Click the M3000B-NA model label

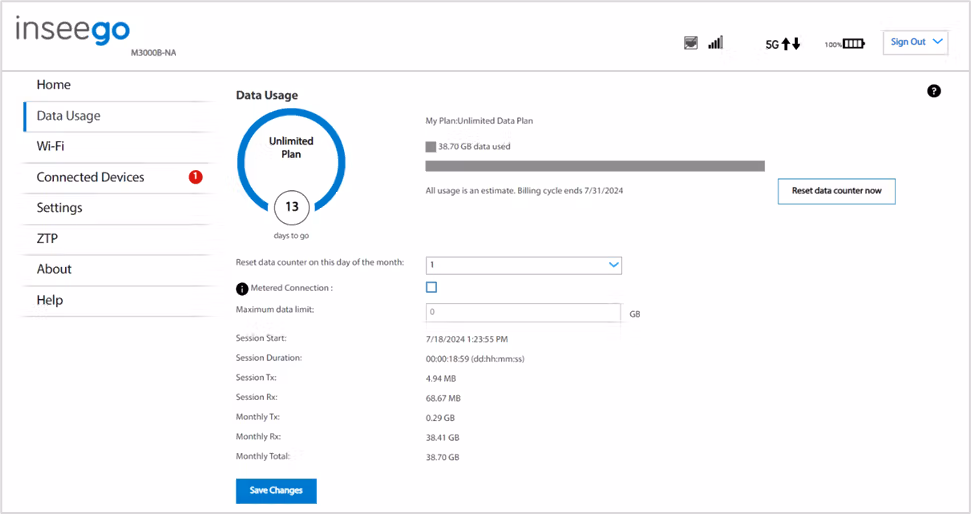point(154,53)
